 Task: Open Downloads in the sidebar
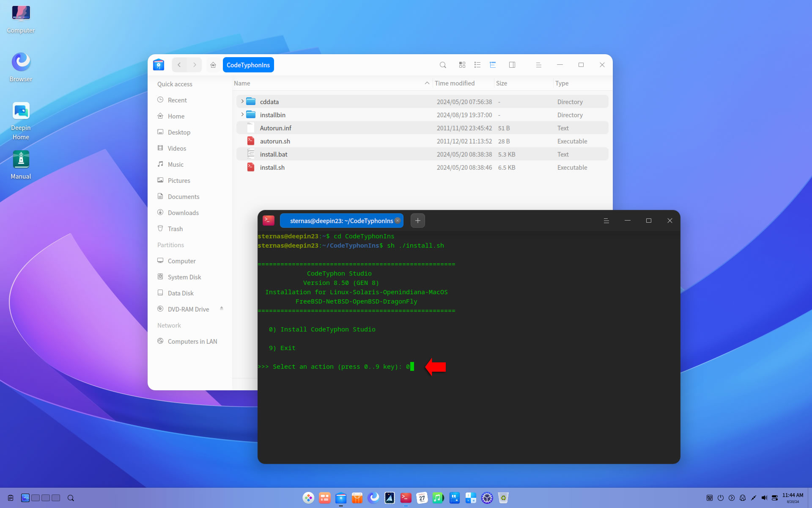pos(190,213)
